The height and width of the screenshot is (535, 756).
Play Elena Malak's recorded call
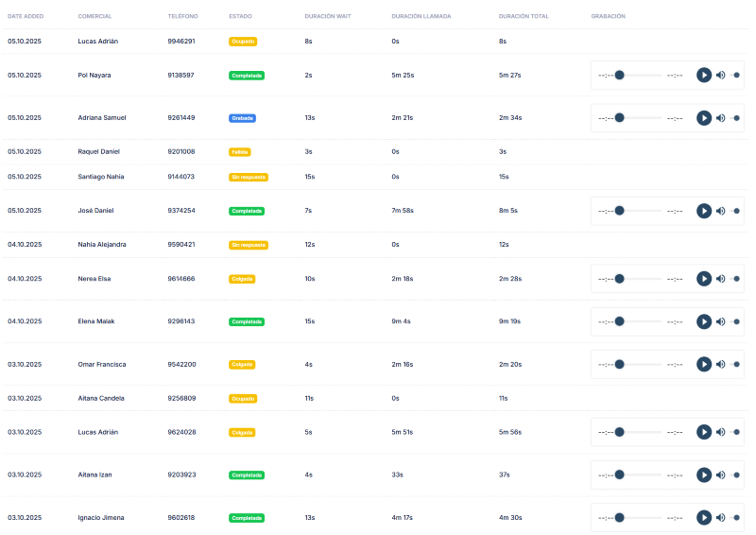pyautogui.click(x=704, y=321)
